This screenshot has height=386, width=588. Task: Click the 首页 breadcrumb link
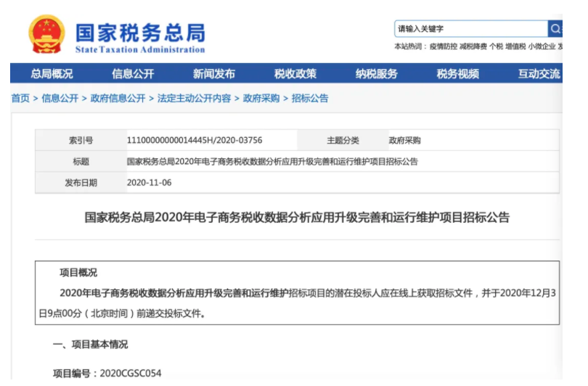tap(20, 99)
